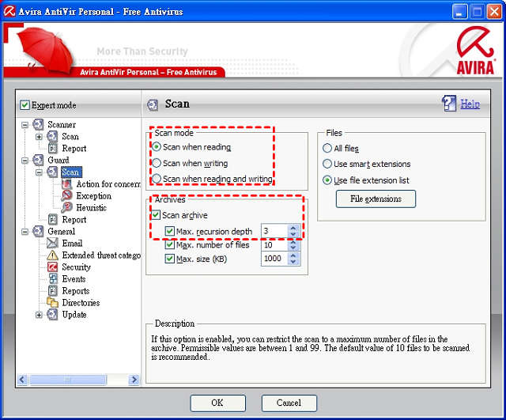
Task: Toggle the Scan archive checkbox
Action: [x=157, y=215]
